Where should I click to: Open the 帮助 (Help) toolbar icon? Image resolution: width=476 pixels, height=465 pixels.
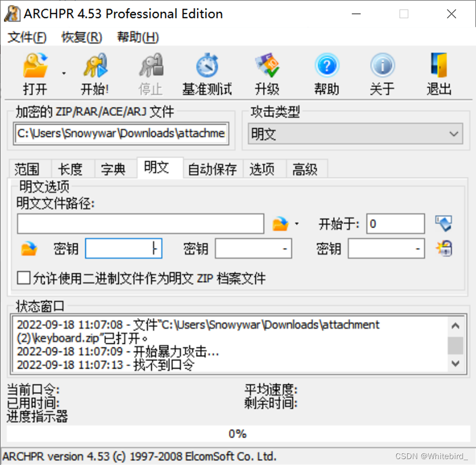327,65
